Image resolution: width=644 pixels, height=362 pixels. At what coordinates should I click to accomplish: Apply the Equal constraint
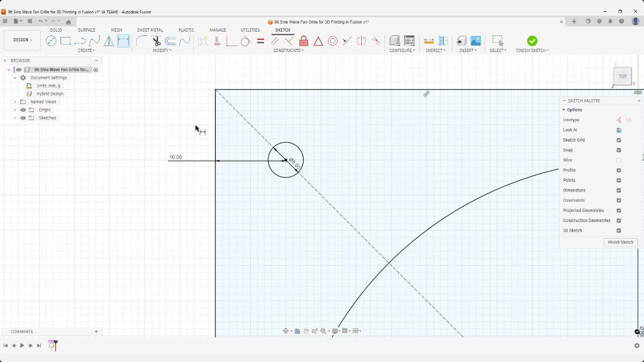tap(260, 41)
